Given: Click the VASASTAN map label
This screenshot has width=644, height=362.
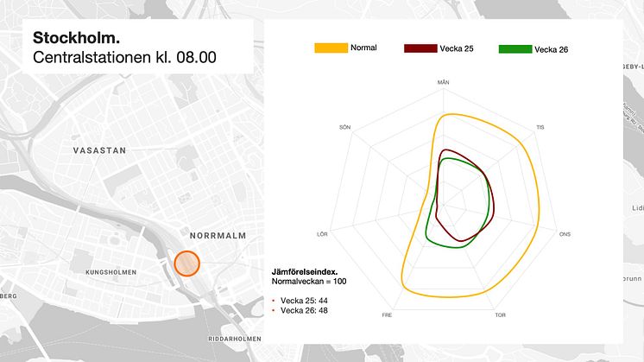Looking at the screenshot, I should click(100, 151).
